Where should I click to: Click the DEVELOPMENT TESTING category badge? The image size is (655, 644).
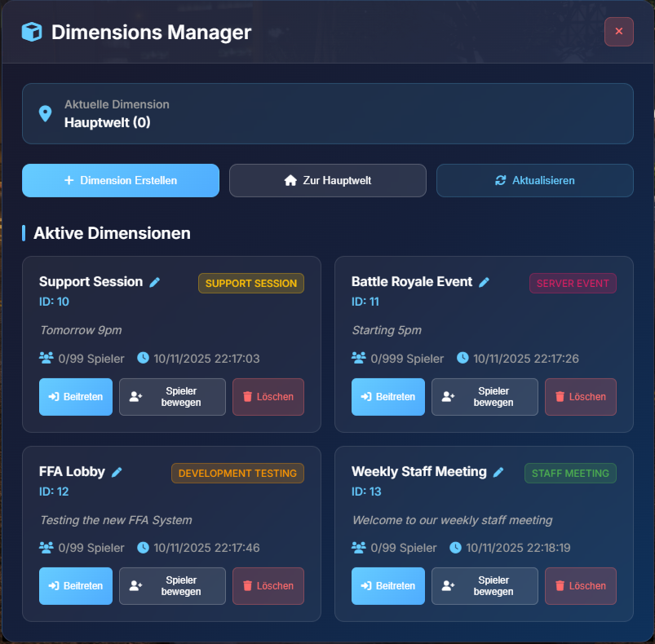point(237,474)
